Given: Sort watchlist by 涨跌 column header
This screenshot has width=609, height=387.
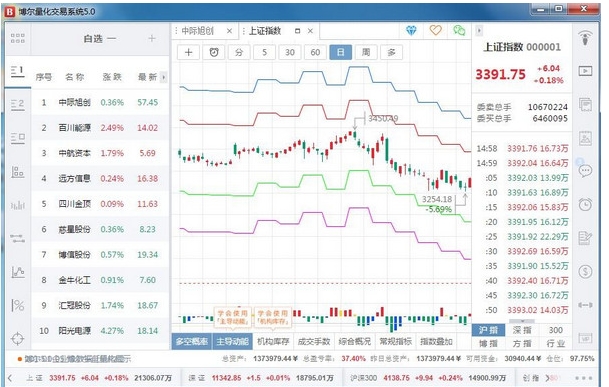Looking at the screenshot, I should (x=112, y=77).
